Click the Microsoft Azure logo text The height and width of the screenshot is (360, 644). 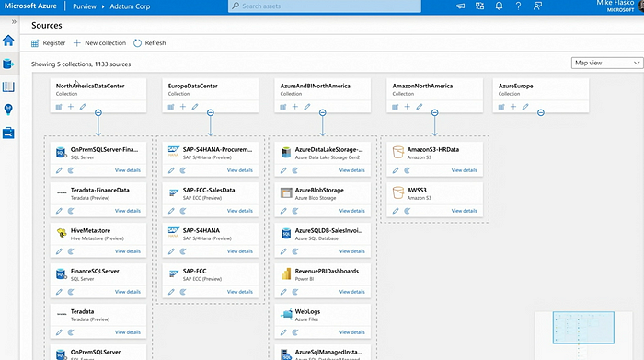30,6
